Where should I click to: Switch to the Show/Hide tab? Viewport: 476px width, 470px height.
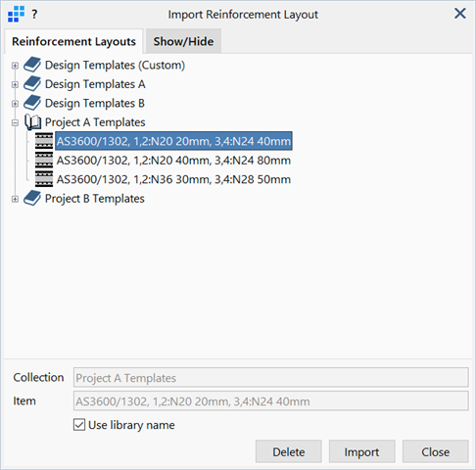[183, 41]
